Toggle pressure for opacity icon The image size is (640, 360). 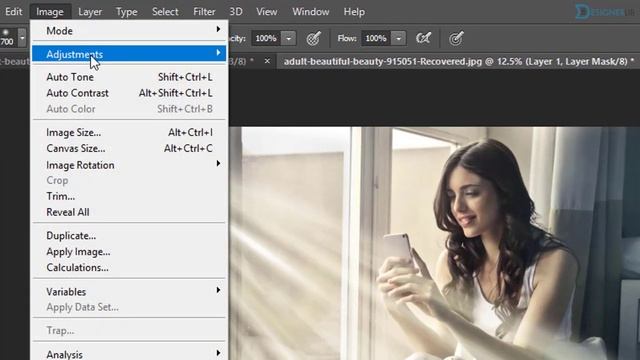click(313, 38)
